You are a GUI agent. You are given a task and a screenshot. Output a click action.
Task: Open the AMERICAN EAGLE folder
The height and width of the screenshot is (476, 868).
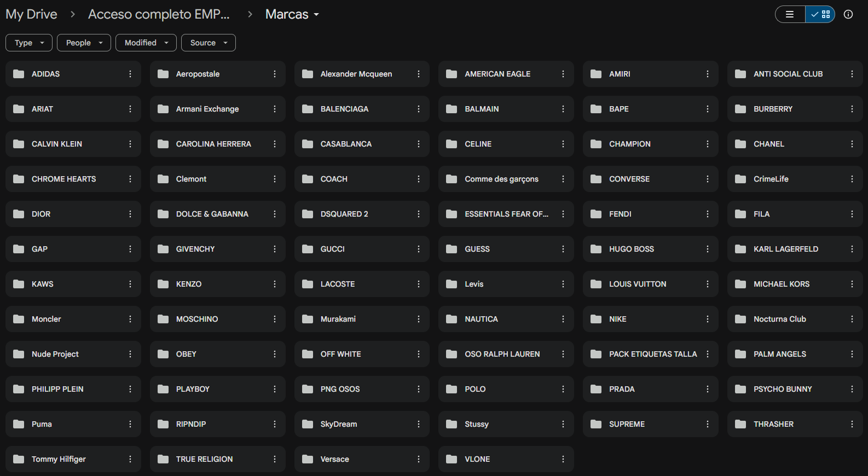click(506, 74)
